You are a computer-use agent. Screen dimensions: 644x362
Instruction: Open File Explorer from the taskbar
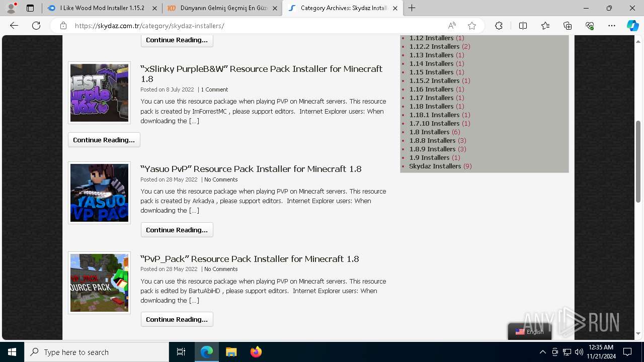coord(231,352)
